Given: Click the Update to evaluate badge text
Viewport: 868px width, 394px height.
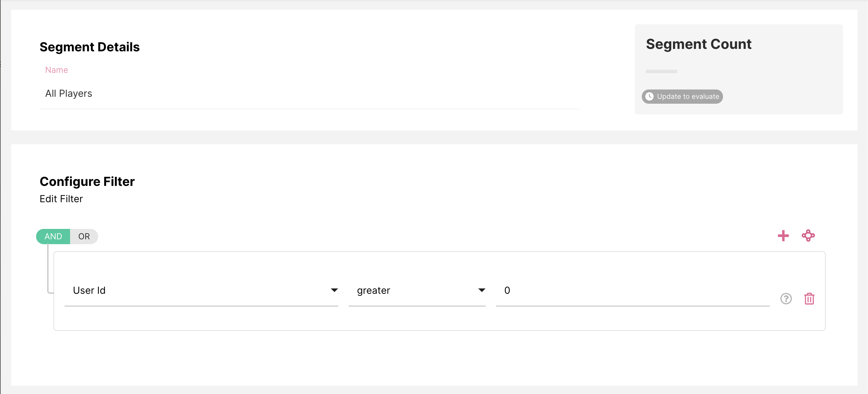Looking at the screenshot, I should pyautogui.click(x=688, y=96).
